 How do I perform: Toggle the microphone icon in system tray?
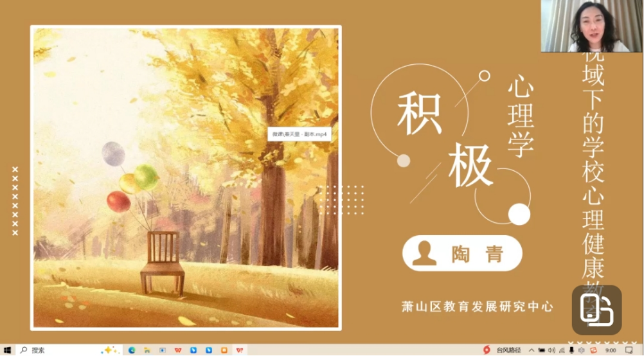click(x=573, y=350)
